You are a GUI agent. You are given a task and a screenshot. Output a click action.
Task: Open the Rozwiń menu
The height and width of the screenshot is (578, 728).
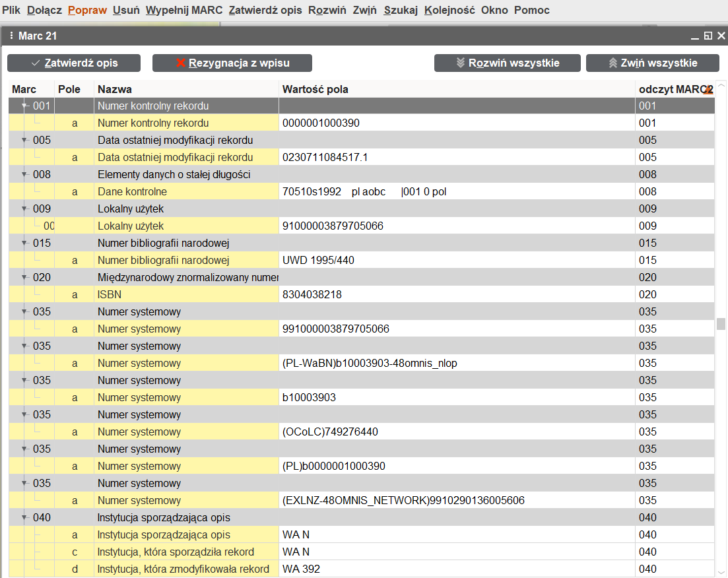pyautogui.click(x=327, y=10)
